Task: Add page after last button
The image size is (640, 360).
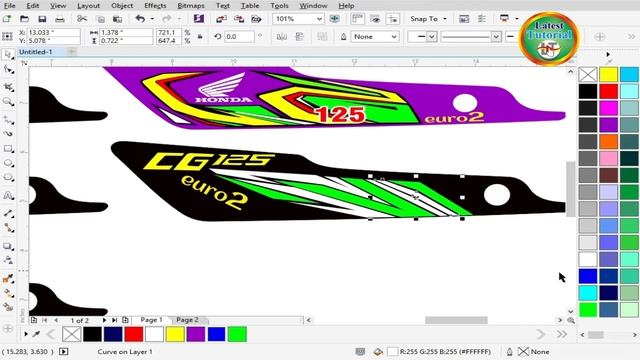Action: (125, 320)
